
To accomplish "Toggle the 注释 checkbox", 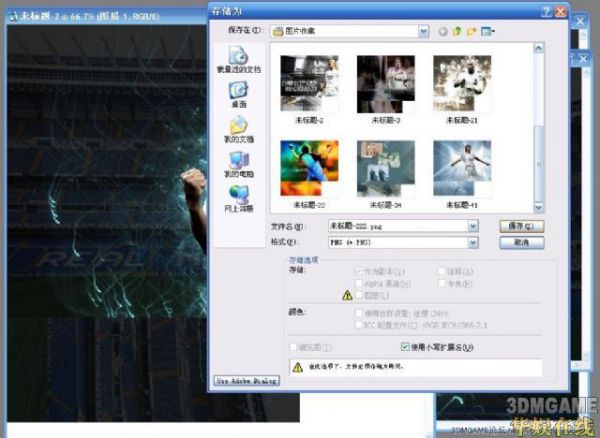I will coord(442,271).
